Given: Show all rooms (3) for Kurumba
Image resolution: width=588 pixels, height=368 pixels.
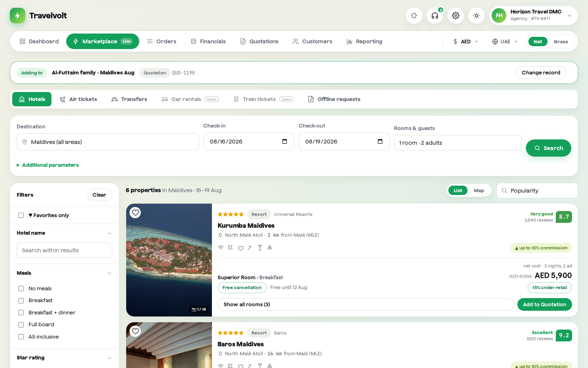Looking at the screenshot, I should (365, 304).
